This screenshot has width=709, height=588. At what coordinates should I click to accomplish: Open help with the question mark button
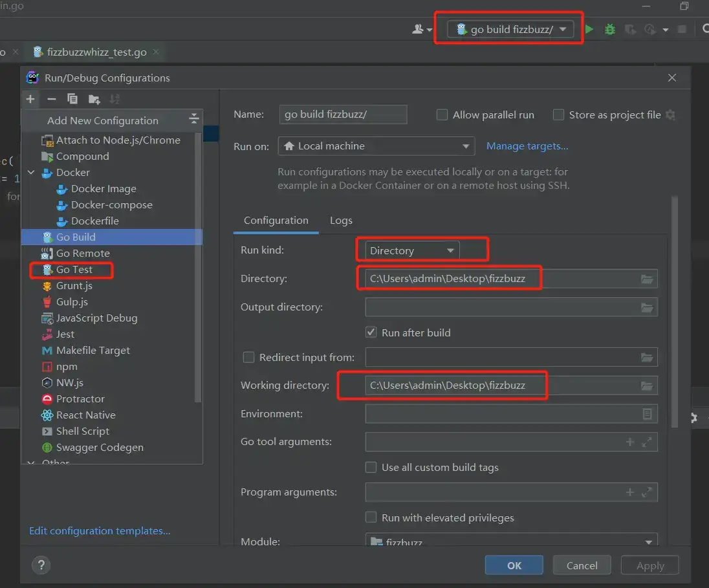41,565
